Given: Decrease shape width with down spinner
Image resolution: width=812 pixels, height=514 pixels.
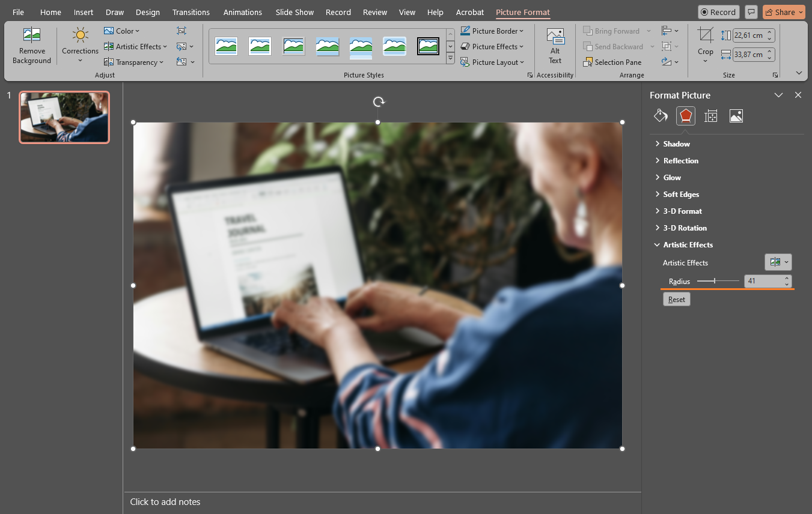Looking at the screenshot, I should 770,58.
